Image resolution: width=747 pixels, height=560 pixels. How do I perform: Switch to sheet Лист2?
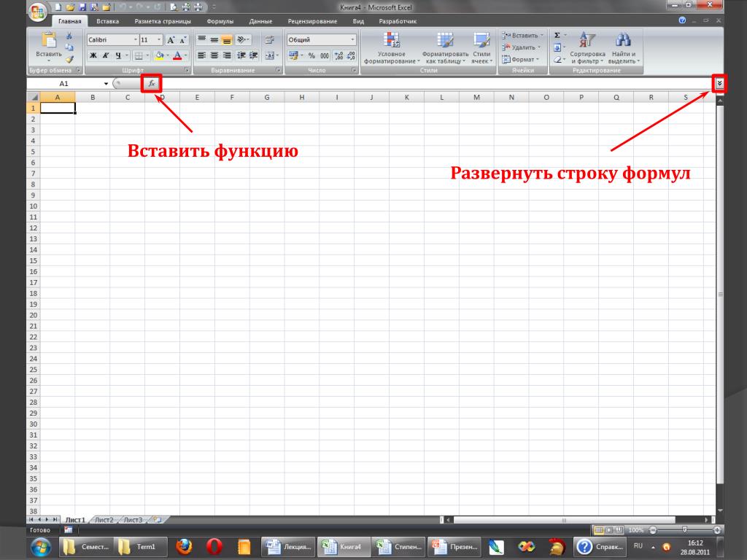(x=104, y=520)
